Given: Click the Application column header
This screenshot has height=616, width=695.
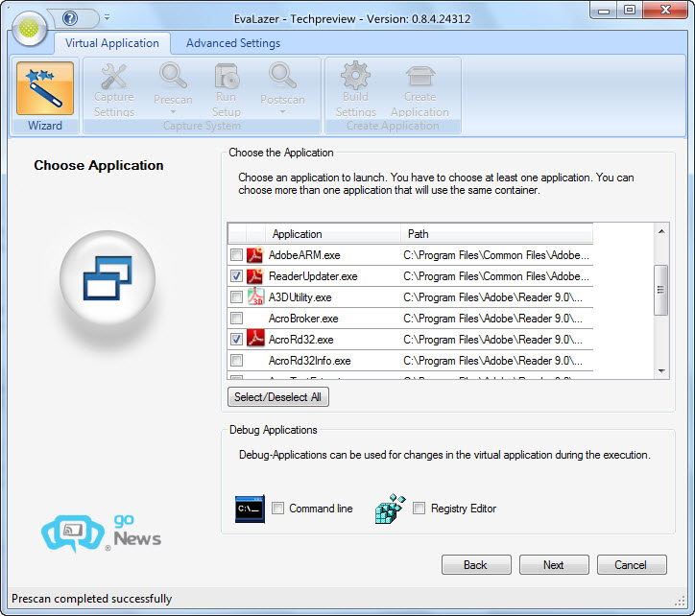Looking at the screenshot, I should point(332,234).
